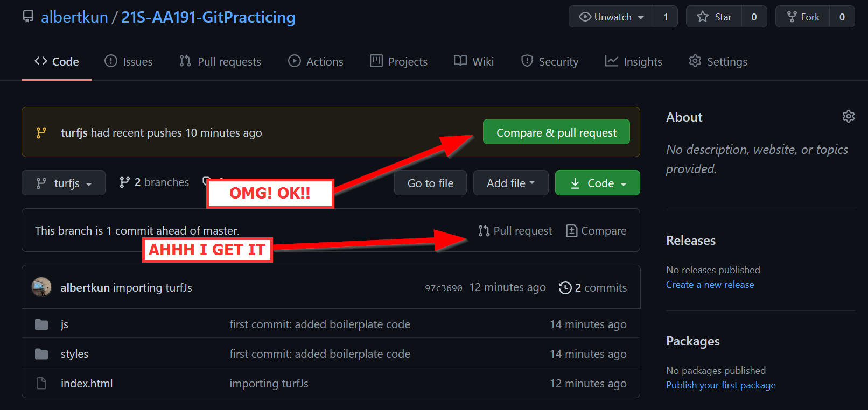Switch to the Issues tab
The width and height of the screenshot is (868, 410).
tap(129, 61)
